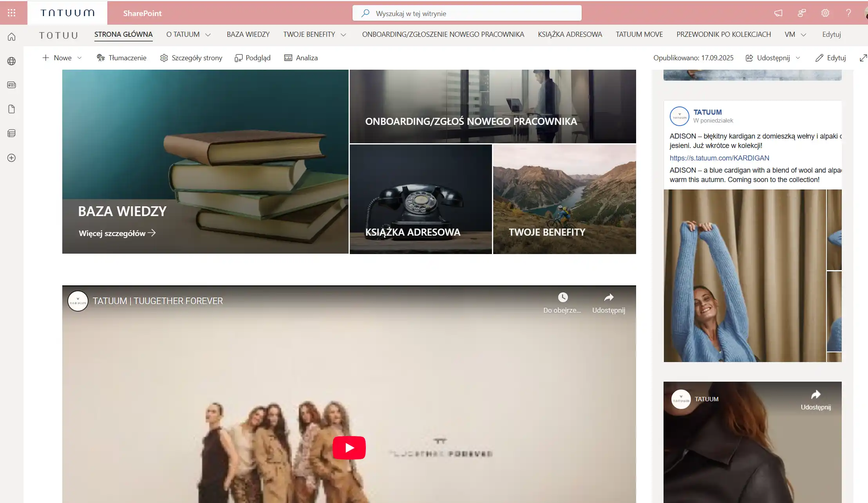Select the TATUUM MOVE menu item
The image size is (868, 503).
639,34
